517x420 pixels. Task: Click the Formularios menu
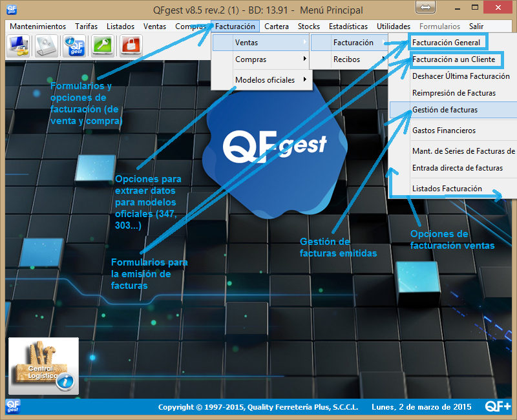tap(439, 26)
